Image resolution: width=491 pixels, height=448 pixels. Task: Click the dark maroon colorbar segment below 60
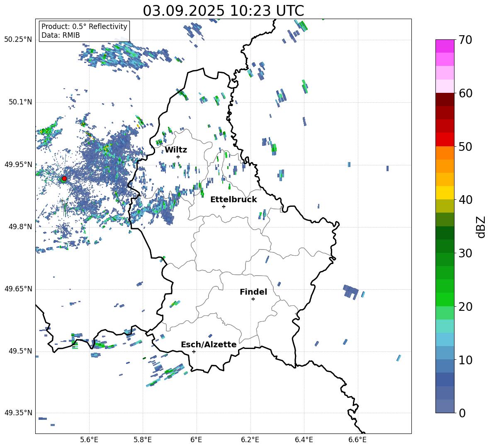pos(445,99)
